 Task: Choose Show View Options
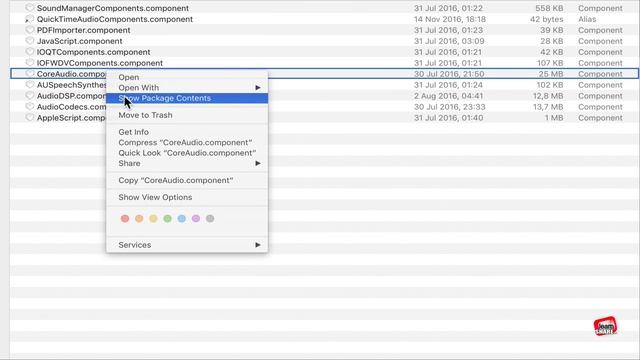(x=187, y=197)
